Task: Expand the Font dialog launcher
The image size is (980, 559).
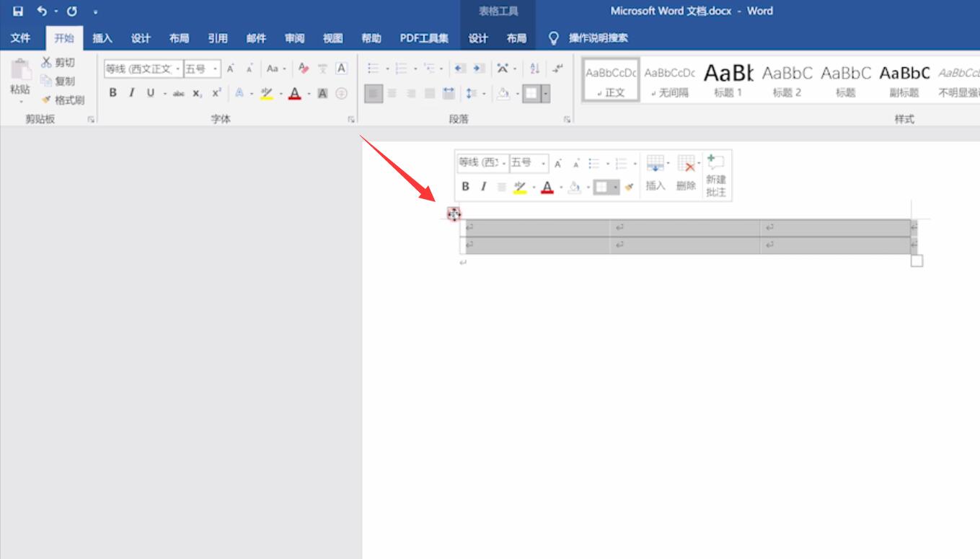Action: pyautogui.click(x=351, y=120)
